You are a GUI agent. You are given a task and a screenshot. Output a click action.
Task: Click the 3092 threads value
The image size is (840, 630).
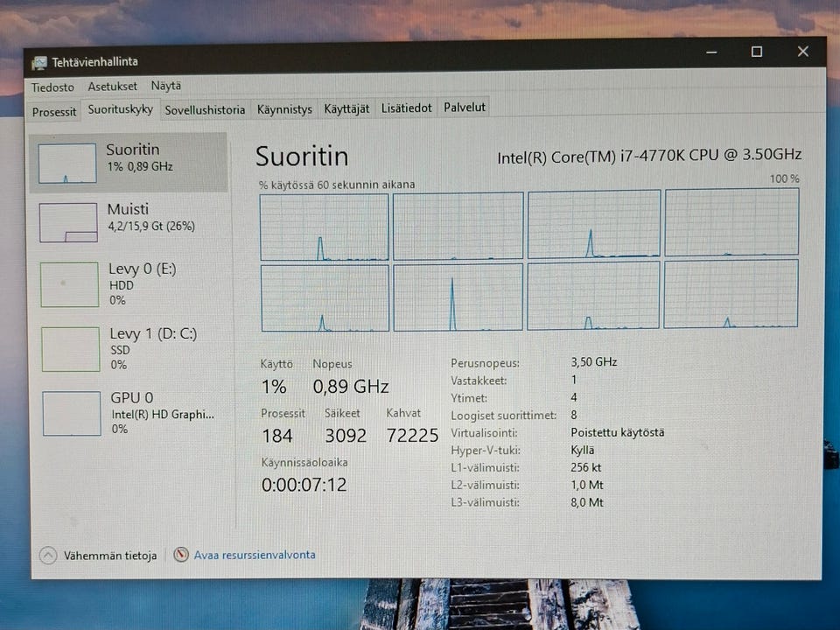tap(346, 436)
